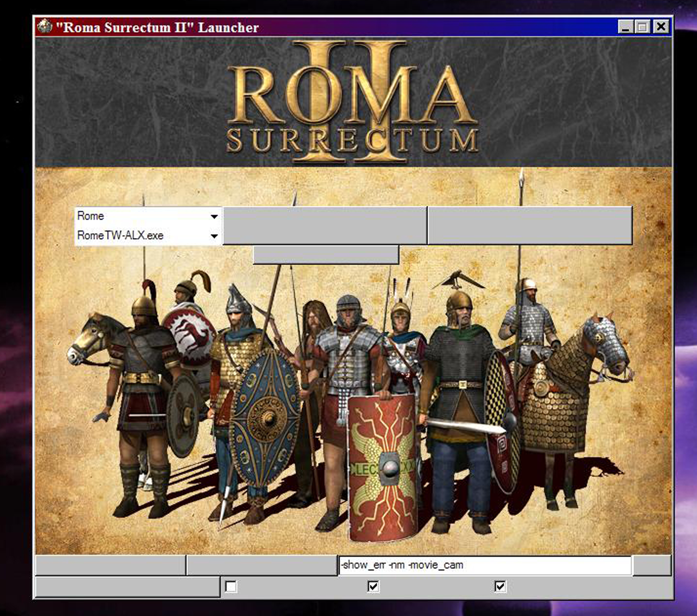The width and height of the screenshot is (697, 616).
Task: Open the Rome faction dropdown
Action: pos(148,216)
